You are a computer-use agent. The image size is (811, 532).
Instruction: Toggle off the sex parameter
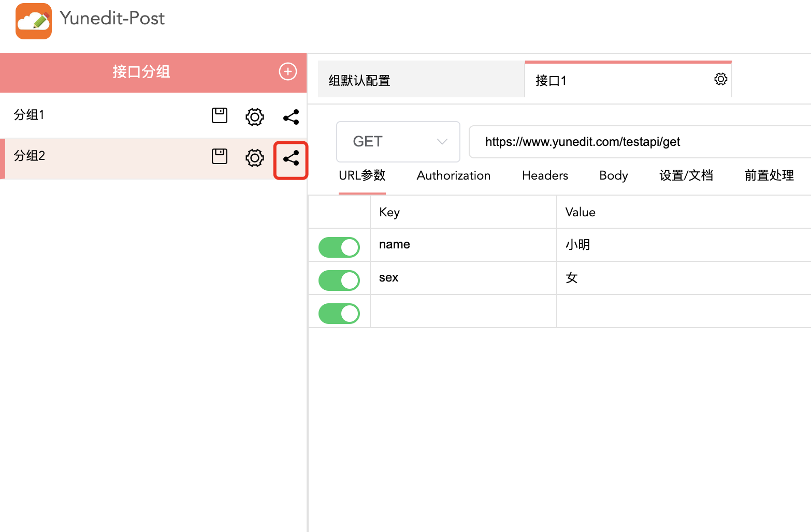pyautogui.click(x=339, y=280)
